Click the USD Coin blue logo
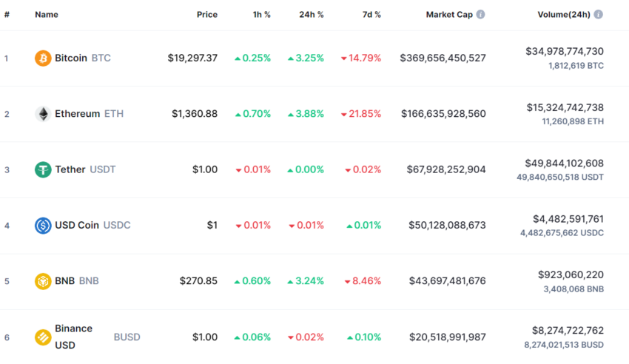 tap(43, 225)
